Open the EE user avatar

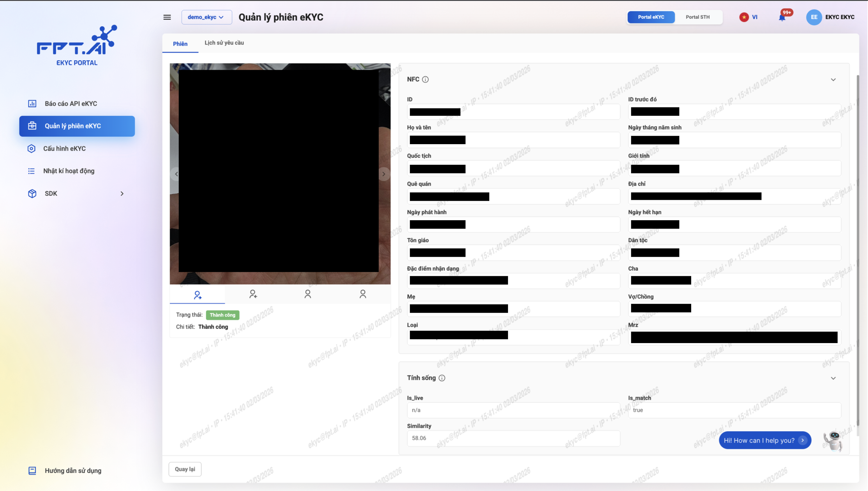click(814, 17)
